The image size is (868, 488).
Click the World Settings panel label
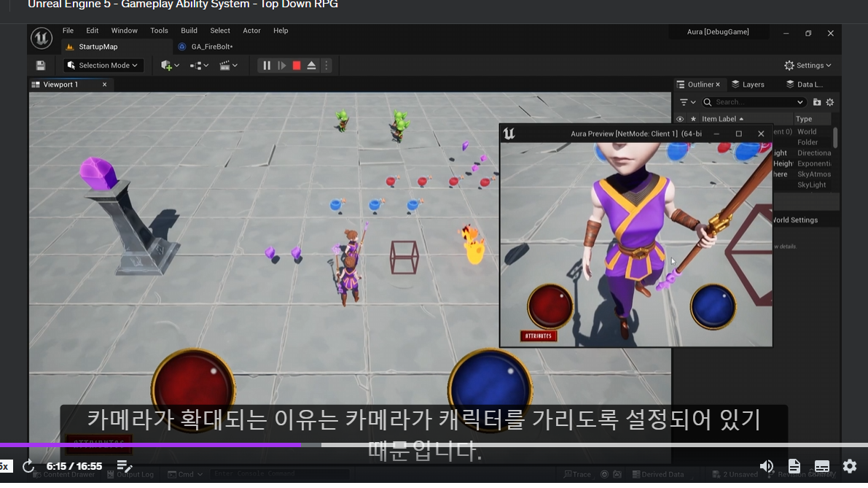[x=795, y=220]
